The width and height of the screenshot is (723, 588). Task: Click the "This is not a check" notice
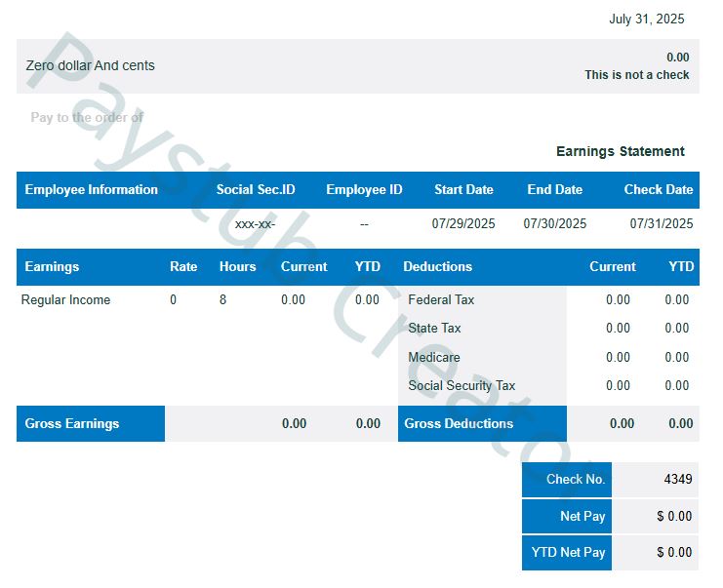click(x=636, y=75)
